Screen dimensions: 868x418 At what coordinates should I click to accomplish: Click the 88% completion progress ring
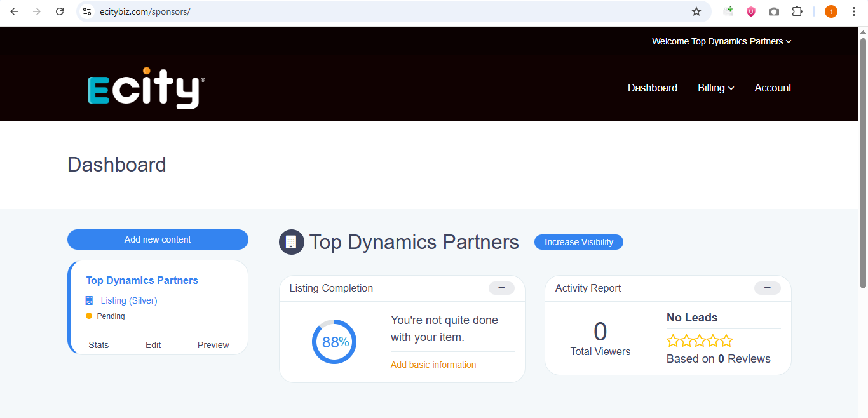334,342
